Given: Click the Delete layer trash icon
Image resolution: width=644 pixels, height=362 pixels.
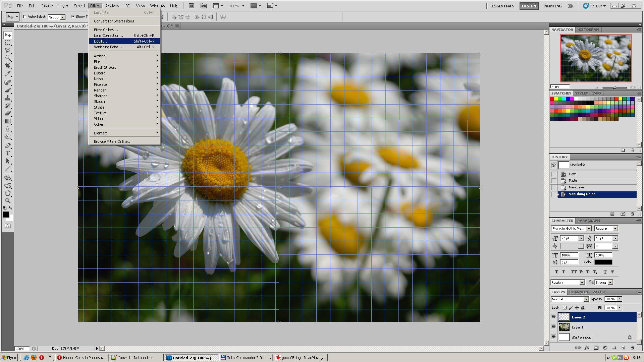Looking at the screenshot, I should pyautogui.click(x=632, y=348).
